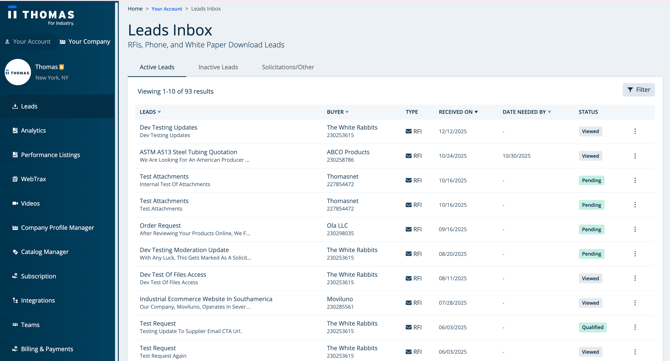This screenshot has height=361, width=670.
Task: Click 'New York, NY' location text
Action: click(x=52, y=78)
